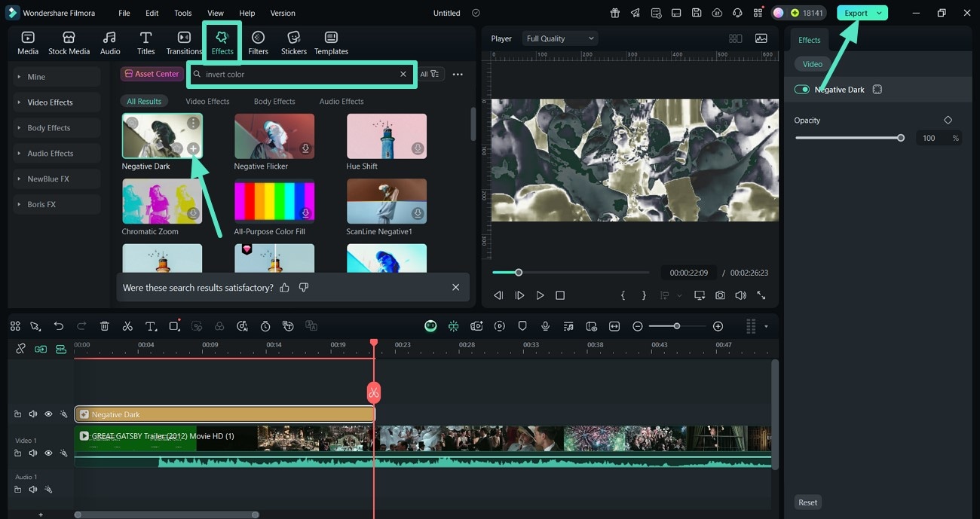
Task: Open the Media library tab
Action: (x=28, y=43)
